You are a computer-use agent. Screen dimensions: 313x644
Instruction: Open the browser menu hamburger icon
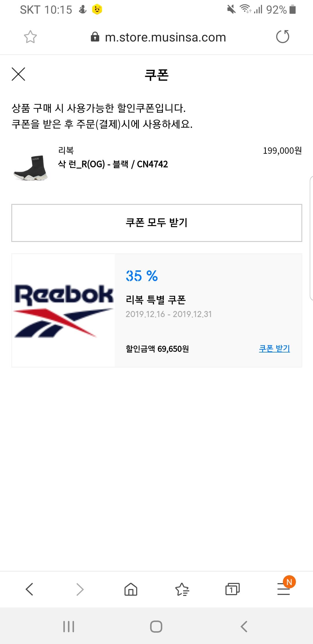pyautogui.click(x=284, y=589)
